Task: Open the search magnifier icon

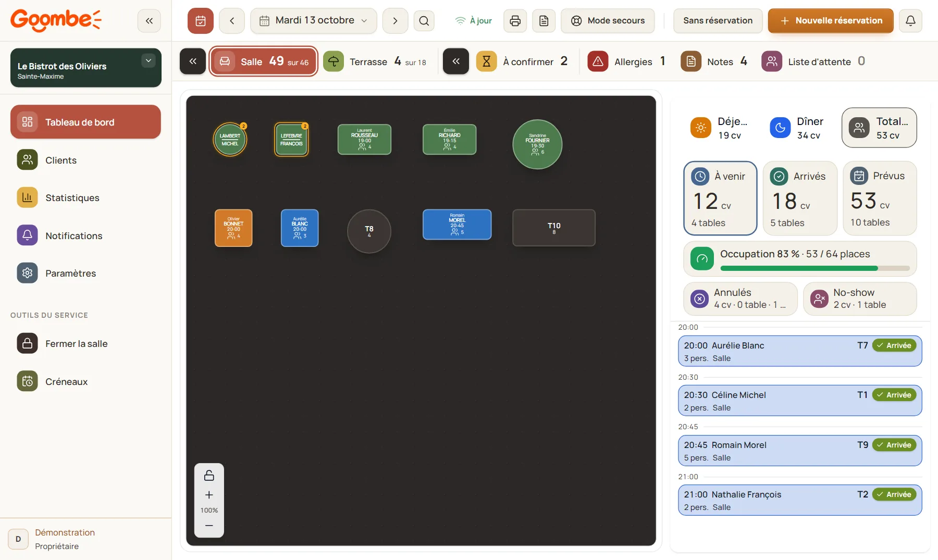Action: point(424,21)
